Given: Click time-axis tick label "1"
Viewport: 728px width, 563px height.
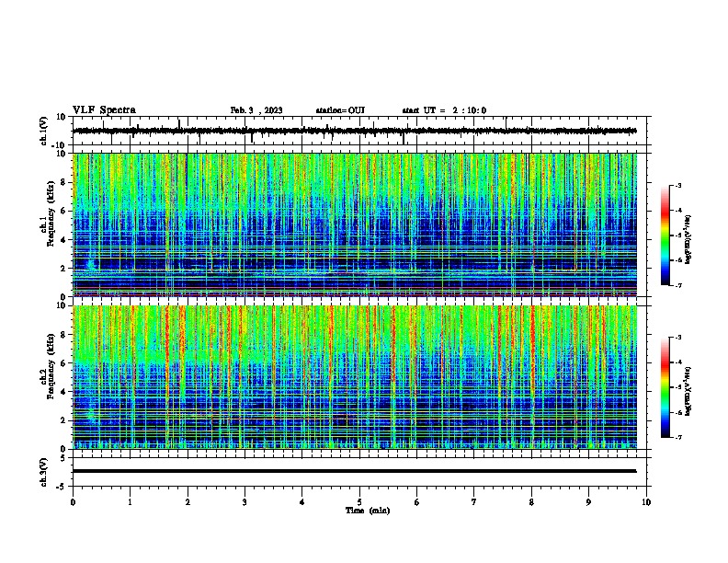Looking at the screenshot, I should tap(130, 502).
